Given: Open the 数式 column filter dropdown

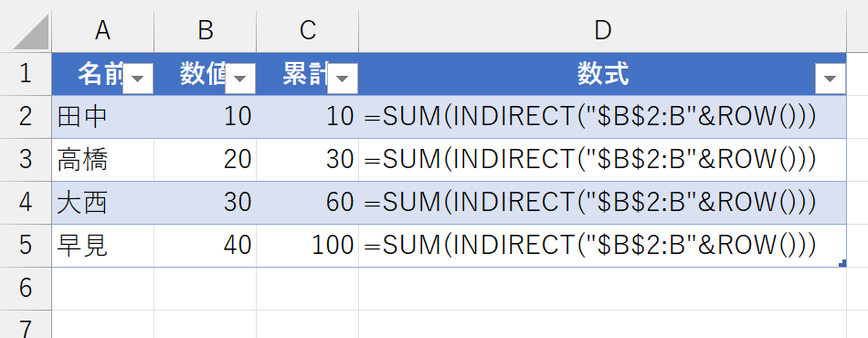Looking at the screenshot, I should (x=831, y=79).
